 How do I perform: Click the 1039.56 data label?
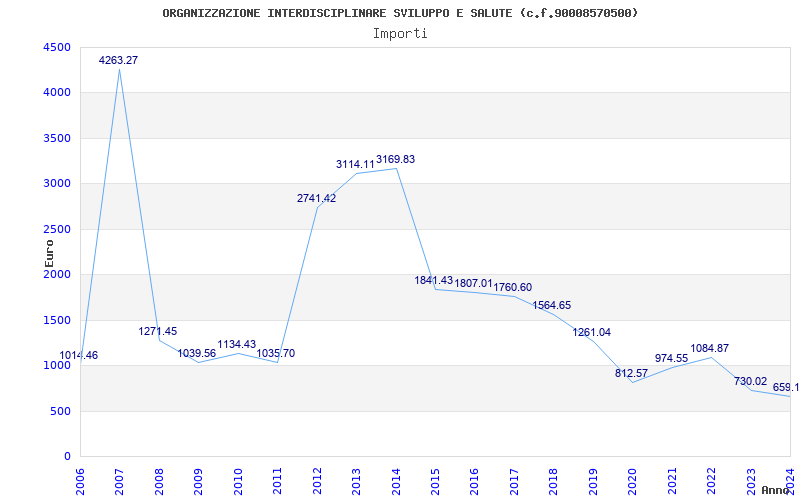click(x=197, y=353)
